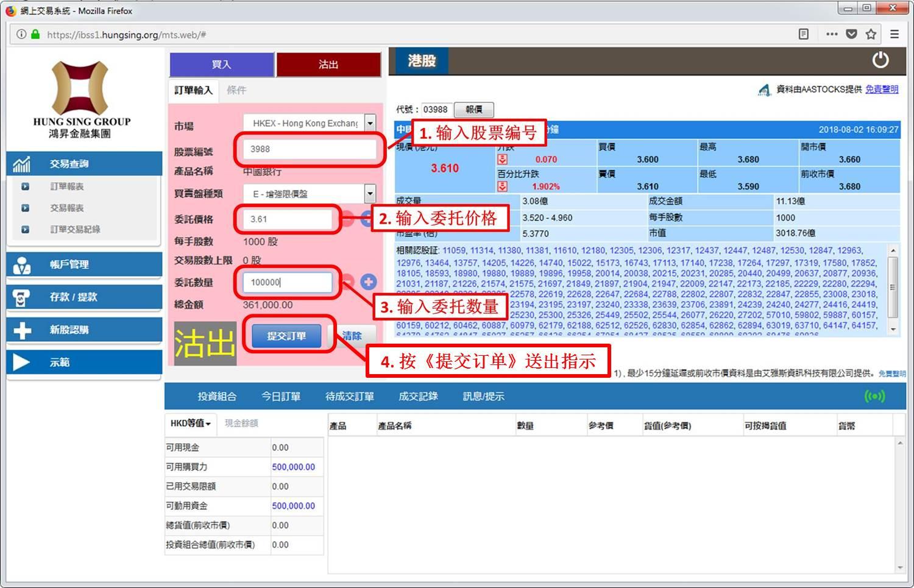Image resolution: width=914 pixels, height=588 pixels.
Task: Switch to the 條件 conditions tab
Action: tap(236, 90)
